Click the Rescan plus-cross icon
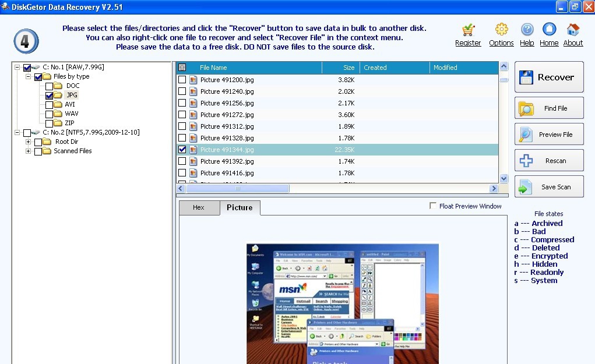The width and height of the screenshot is (595, 364). click(x=524, y=160)
